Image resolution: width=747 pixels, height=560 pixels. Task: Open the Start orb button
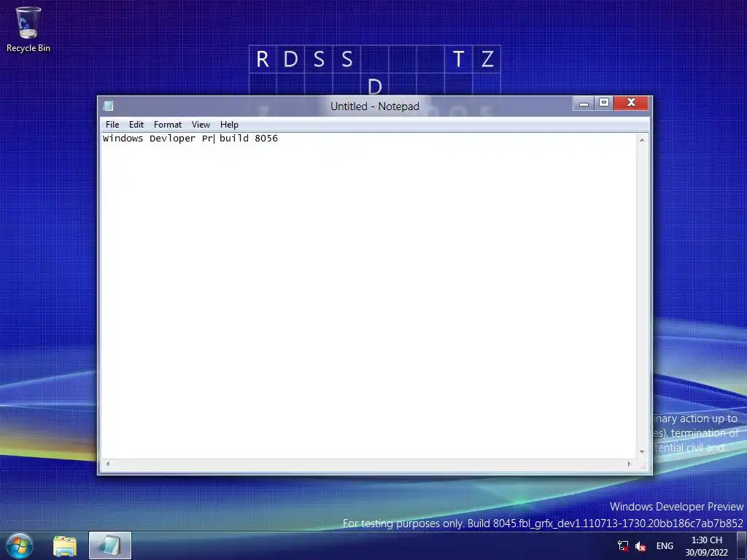20,545
